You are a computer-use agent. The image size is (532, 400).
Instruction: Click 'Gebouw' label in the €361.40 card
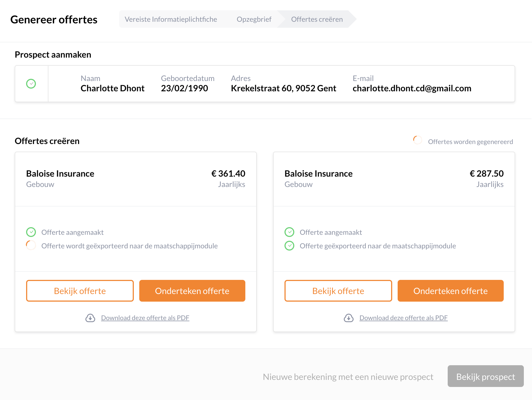[40, 184]
